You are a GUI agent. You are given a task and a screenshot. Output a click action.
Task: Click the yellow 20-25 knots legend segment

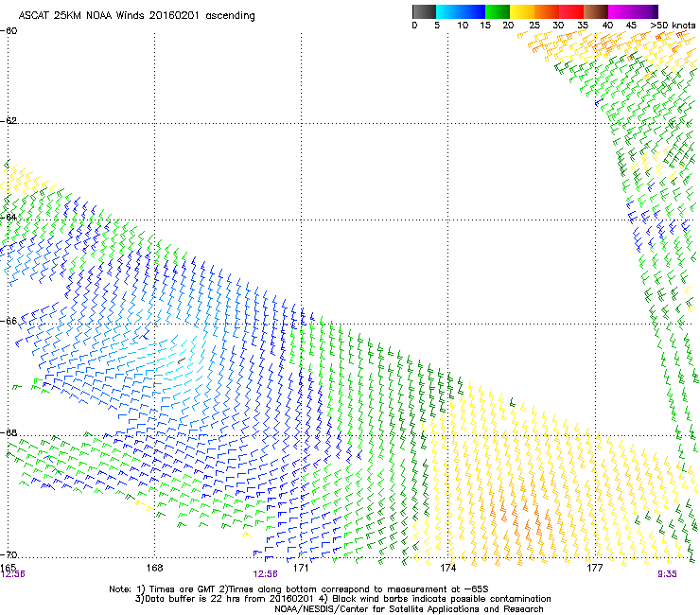click(x=522, y=11)
